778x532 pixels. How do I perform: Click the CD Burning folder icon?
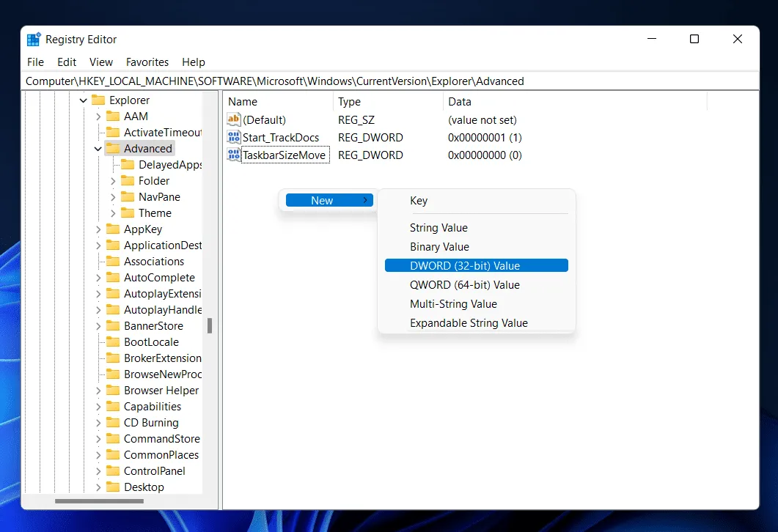pos(113,422)
